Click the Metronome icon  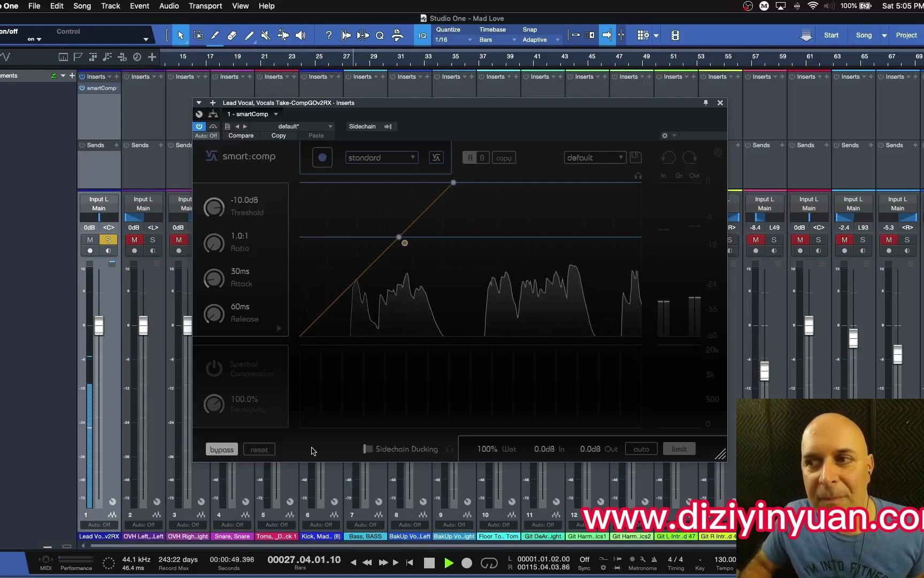click(653, 559)
